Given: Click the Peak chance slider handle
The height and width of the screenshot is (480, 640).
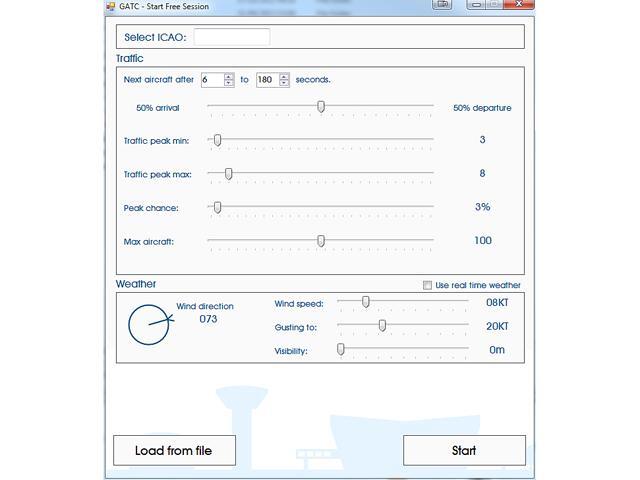Looking at the screenshot, I should pyautogui.click(x=217, y=207).
